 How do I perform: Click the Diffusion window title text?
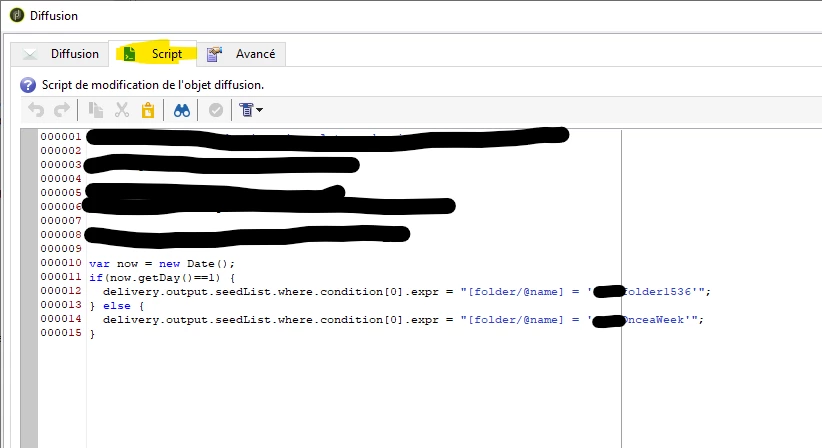coord(54,16)
